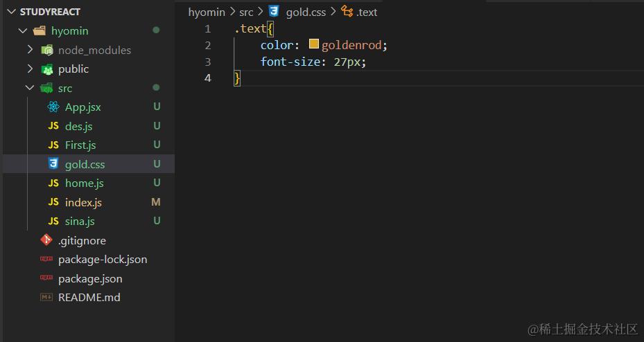Click line number 1 in the gutter
Viewport: 644px width, 342px height.
[x=208, y=28]
